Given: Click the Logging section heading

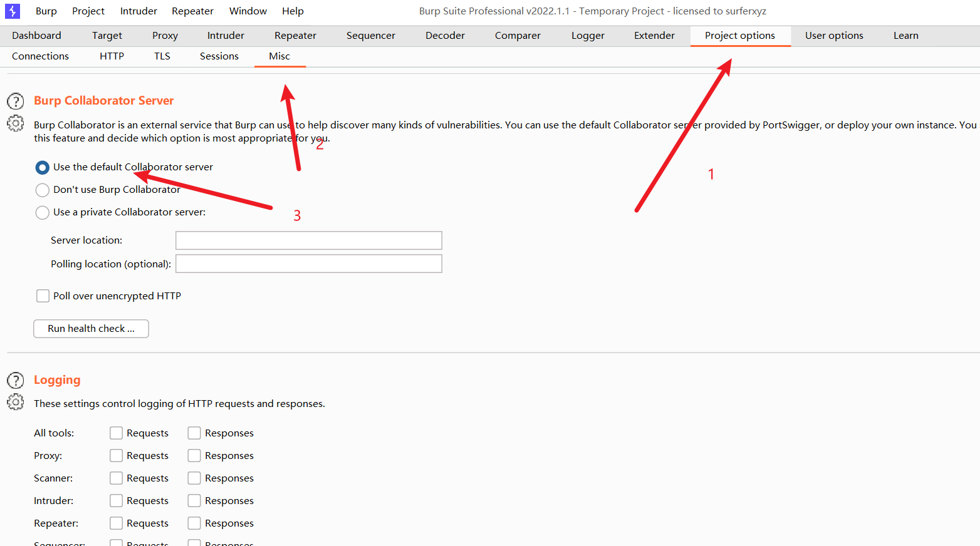Looking at the screenshot, I should [x=57, y=380].
